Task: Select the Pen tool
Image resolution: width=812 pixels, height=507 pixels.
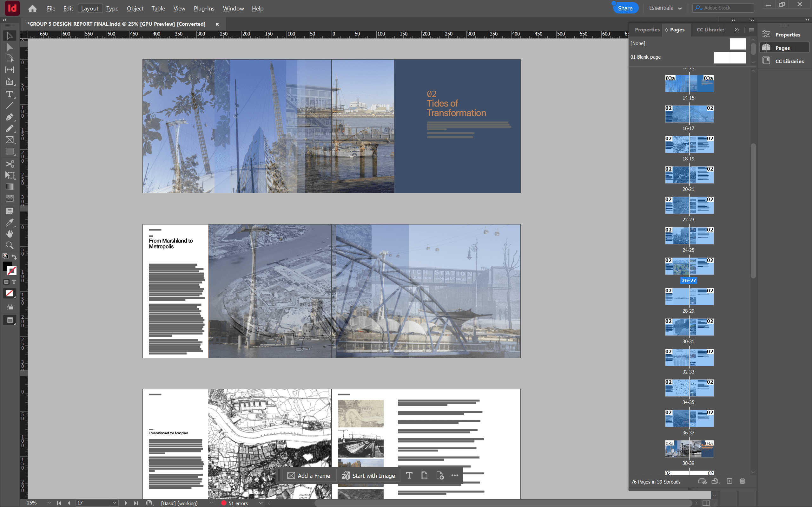Action: [10, 117]
